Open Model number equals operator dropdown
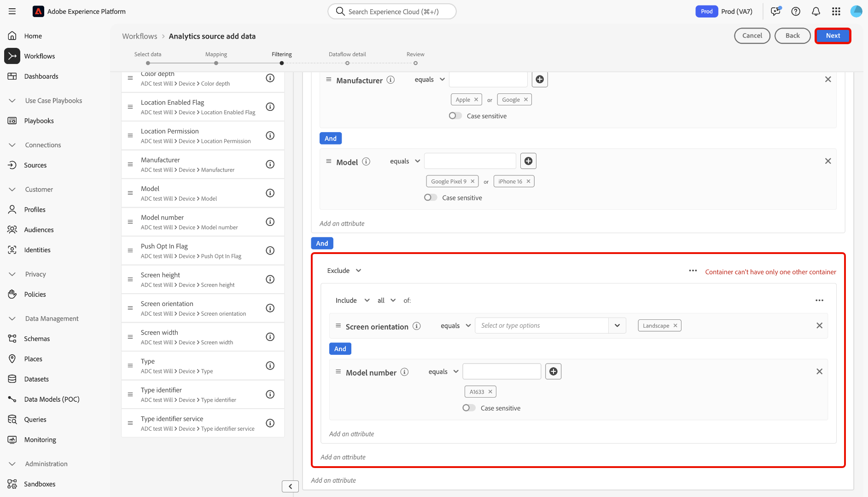Image resolution: width=868 pixels, height=497 pixels. [x=443, y=371]
